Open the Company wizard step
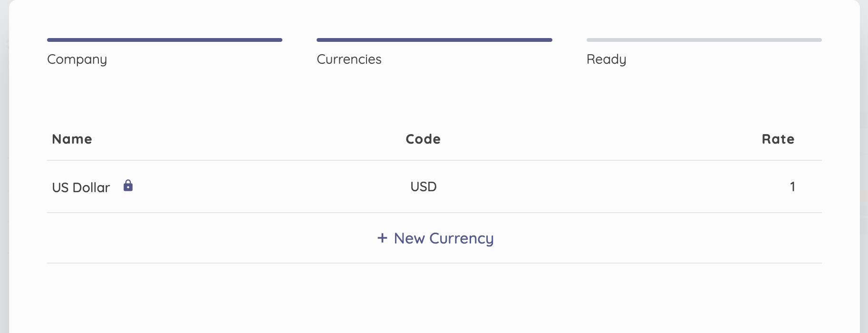Viewport: 868px width, 333px height. (x=77, y=59)
